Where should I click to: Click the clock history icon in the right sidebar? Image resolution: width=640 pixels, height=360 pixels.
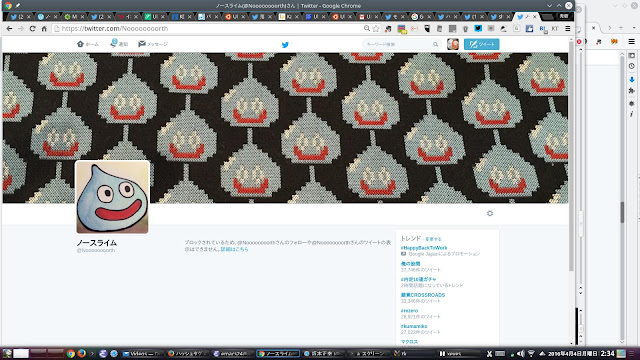pyautogui.click(x=631, y=66)
